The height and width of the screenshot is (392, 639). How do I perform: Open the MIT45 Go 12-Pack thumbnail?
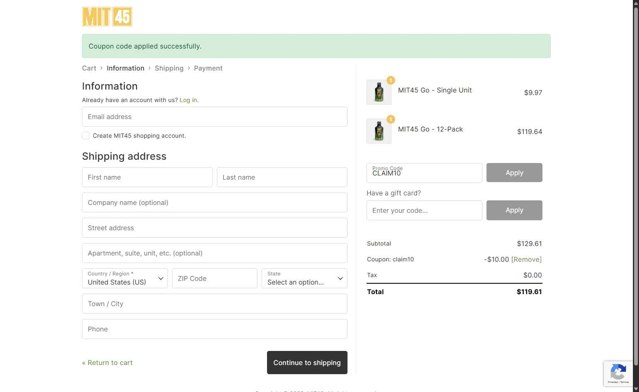coord(379,131)
